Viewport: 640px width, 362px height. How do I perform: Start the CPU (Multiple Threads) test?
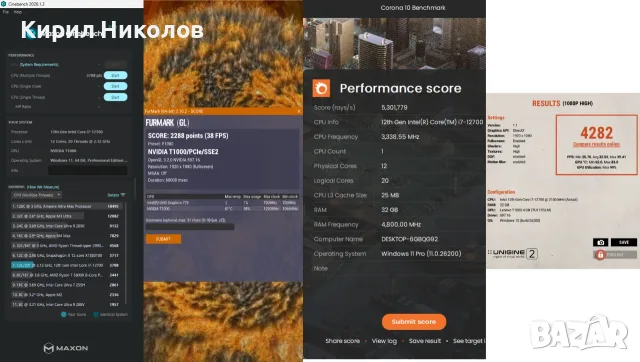click(116, 76)
